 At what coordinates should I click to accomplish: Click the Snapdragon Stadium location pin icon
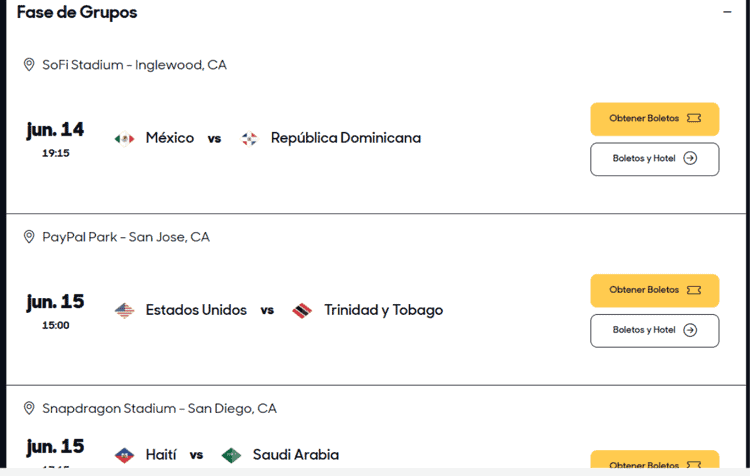point(29,408)
